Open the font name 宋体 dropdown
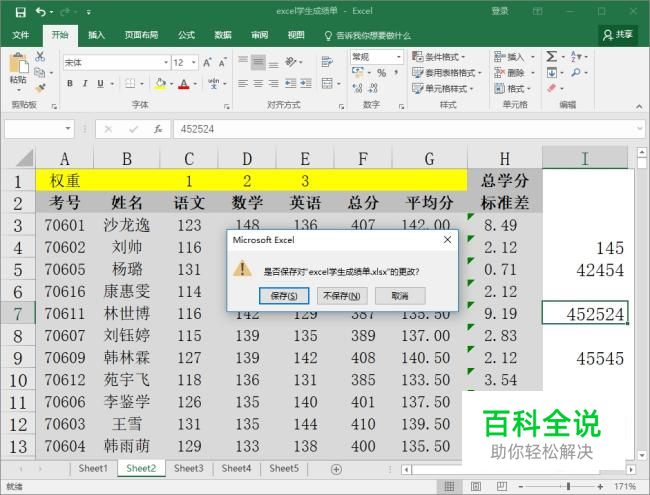650x495 pixels. [x=166, y=63]
